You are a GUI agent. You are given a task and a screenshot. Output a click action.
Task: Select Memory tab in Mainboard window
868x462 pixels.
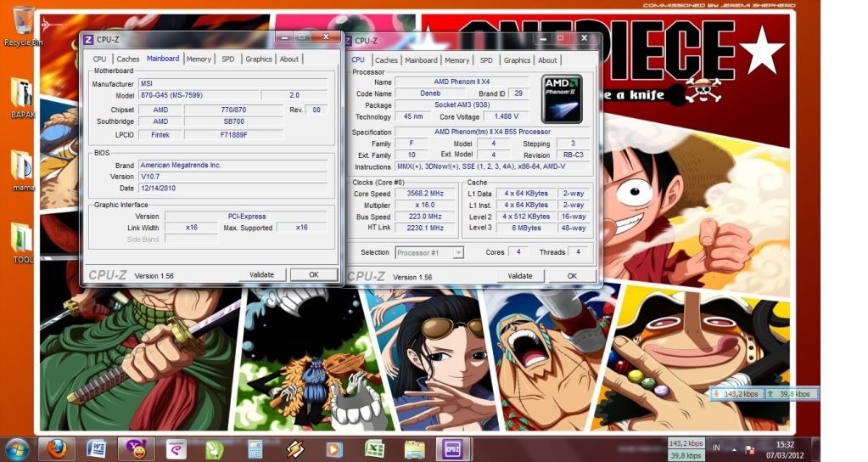click(x=199, y=59)
